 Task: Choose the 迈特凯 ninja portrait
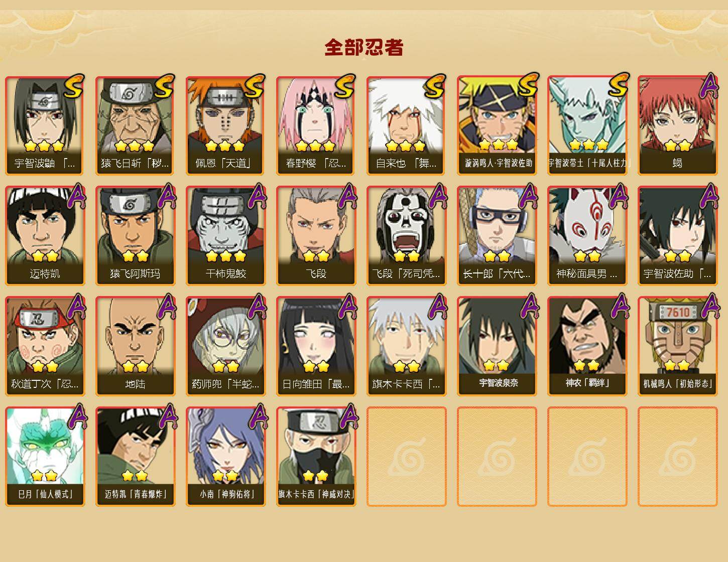(x=45, y=236)
